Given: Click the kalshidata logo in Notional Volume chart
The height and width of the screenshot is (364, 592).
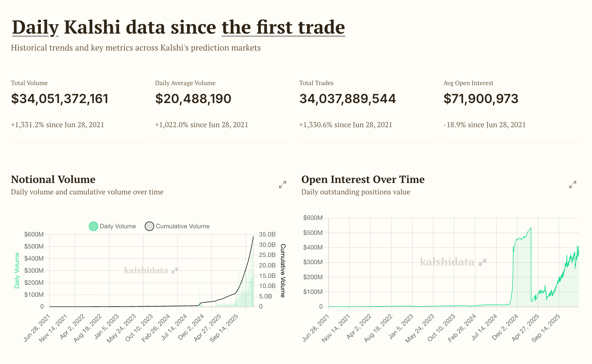Looking at the screenshot, I should (151, 270).
